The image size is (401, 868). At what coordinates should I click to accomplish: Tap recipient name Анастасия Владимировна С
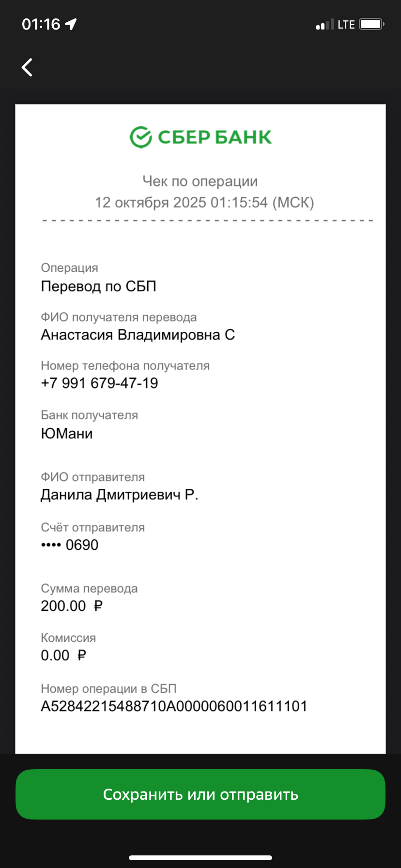pos(138,335)
